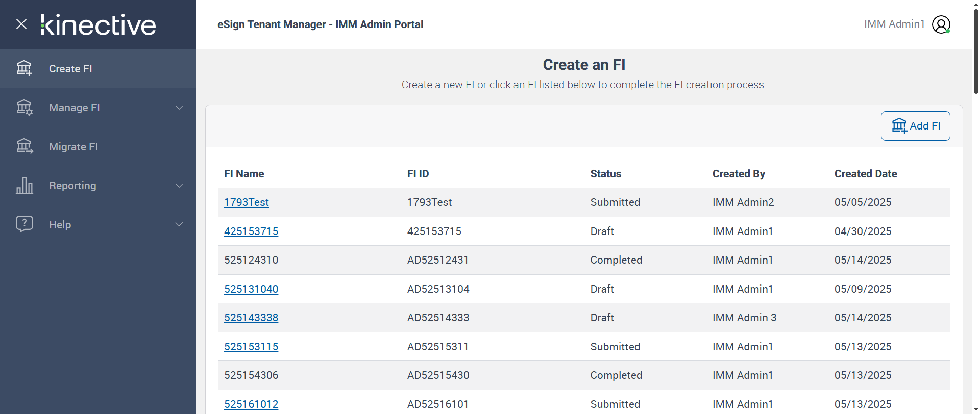The width and height of the screenshot is (980, 414).
Task: Open the 1793Test FI link
Action: 247,202
